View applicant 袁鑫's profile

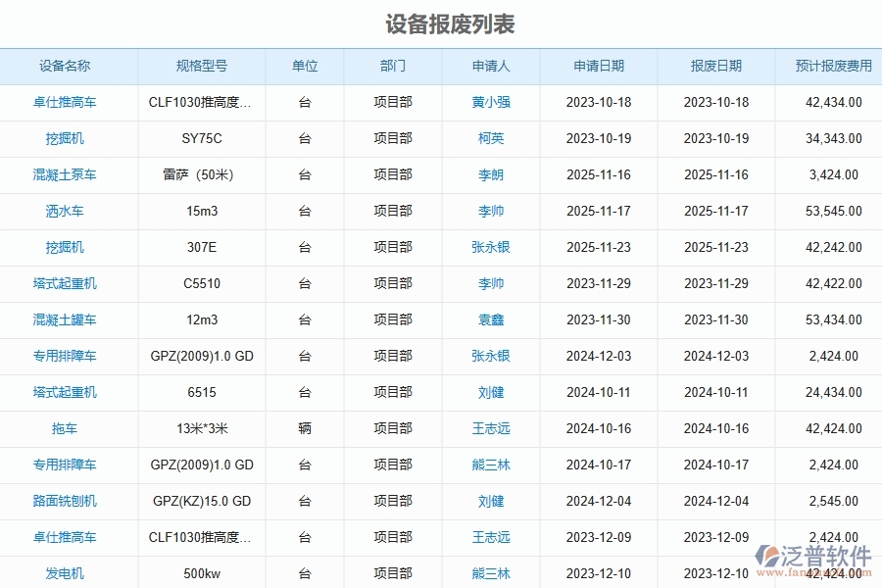(489, 319)
